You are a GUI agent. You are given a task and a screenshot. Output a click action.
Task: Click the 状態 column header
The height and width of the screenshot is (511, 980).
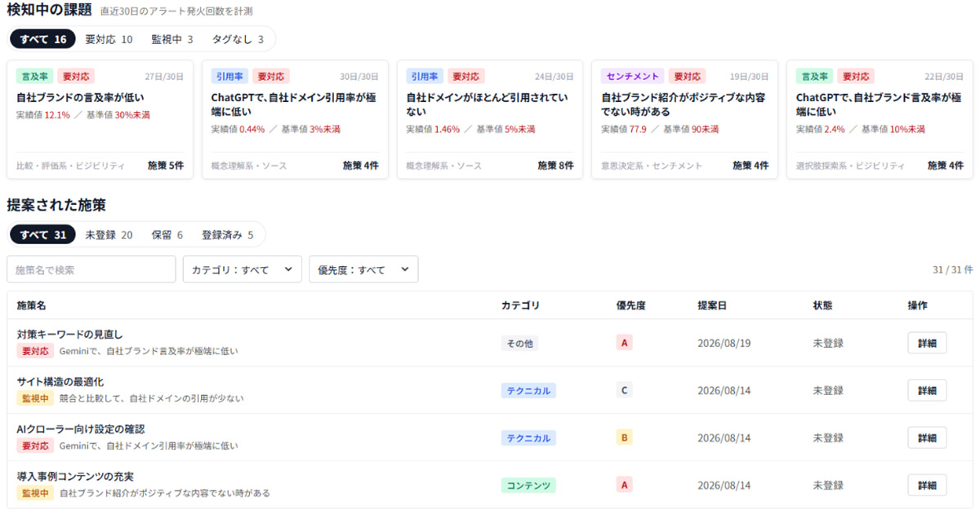click(x=822, y=305)
